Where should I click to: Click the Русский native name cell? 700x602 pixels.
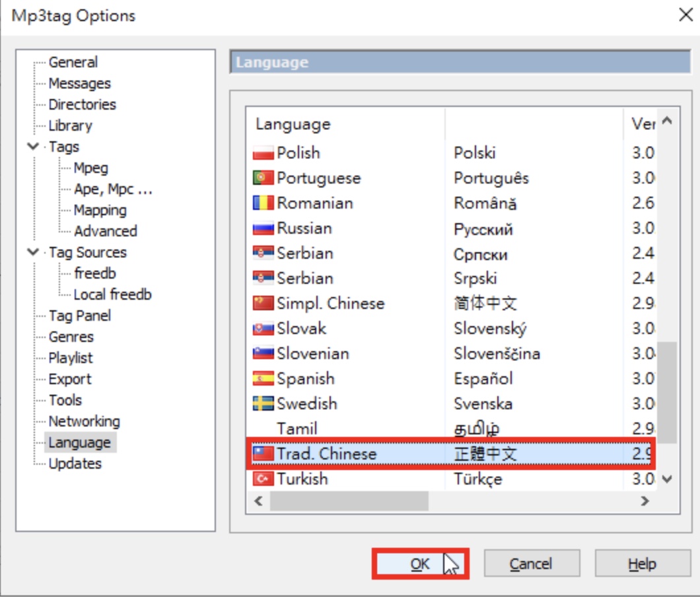point(483,228)
